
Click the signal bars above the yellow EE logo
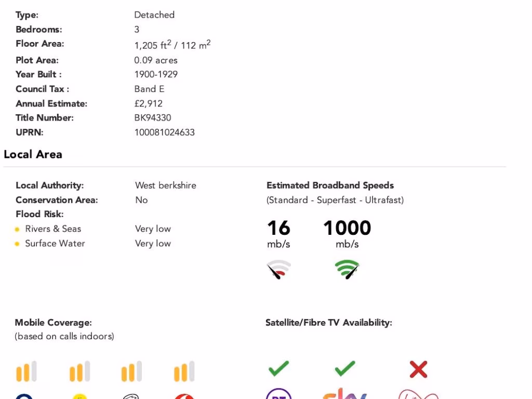click(x=79, y=371)
